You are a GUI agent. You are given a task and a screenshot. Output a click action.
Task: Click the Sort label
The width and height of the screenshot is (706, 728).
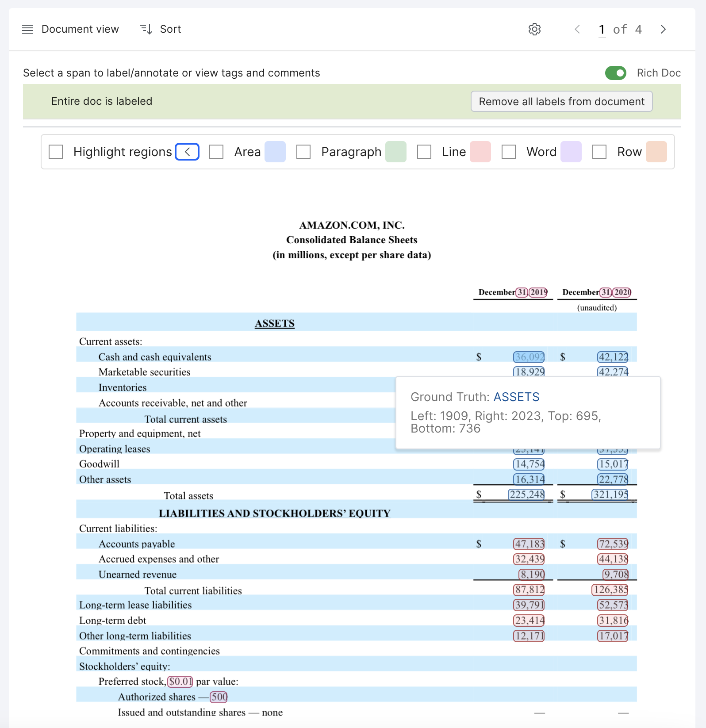click(170, 29)
